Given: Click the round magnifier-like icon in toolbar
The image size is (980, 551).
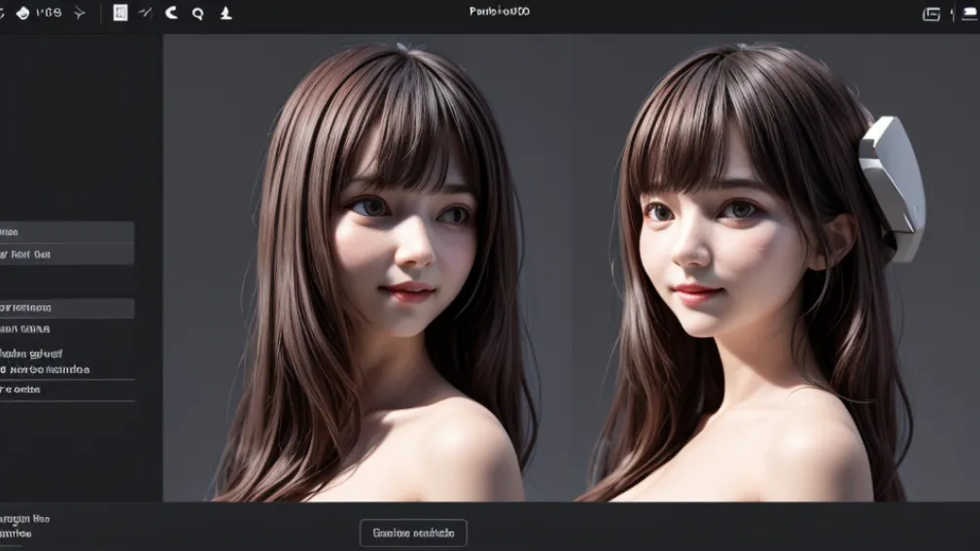Looking at the screenshot, I should click(198, 14).
